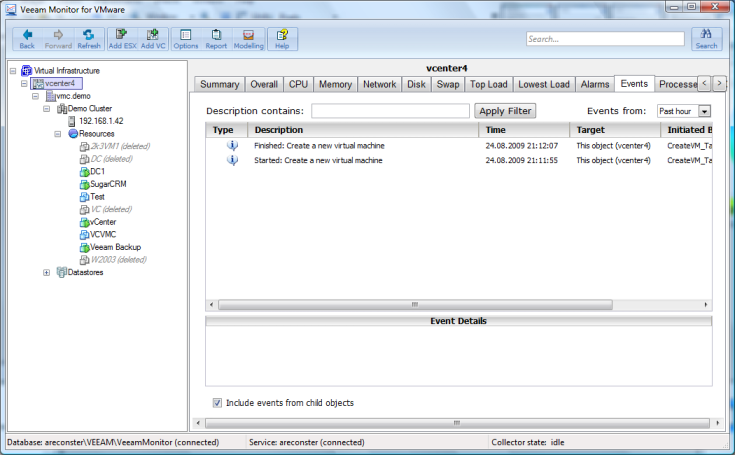The image size is (735, 455).
Task: Select the Veeam Backup virtual machine
Action: click(x=114, y=247)
